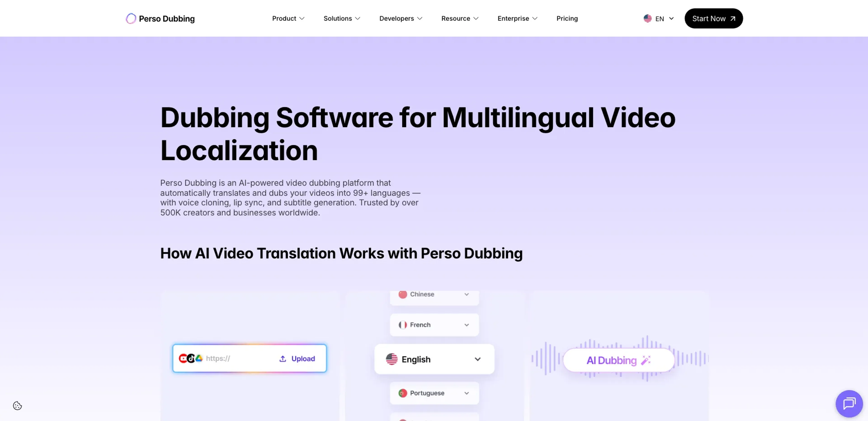
Task: Click the paragraph starting Perso Dubbing is
Action: [x=290, y=198]
